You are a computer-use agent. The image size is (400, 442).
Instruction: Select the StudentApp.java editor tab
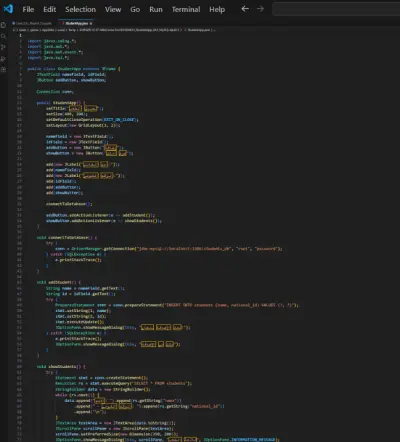tap(76, 23)
